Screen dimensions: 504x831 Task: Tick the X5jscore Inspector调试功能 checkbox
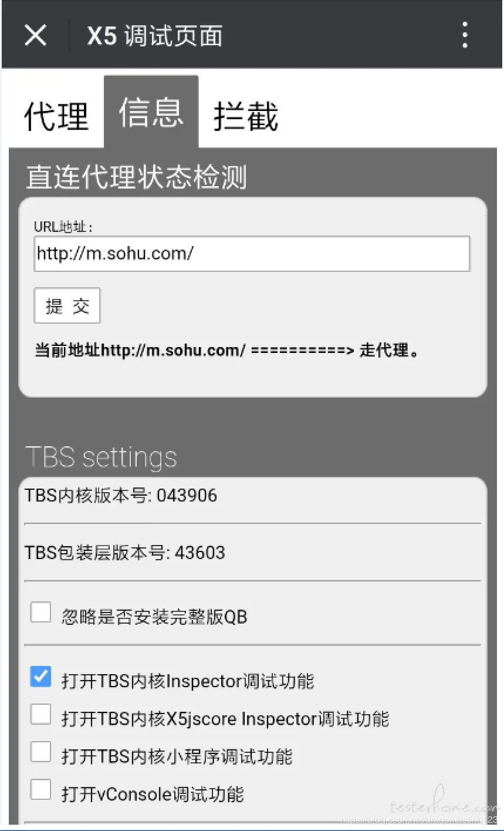click(41, 714)
